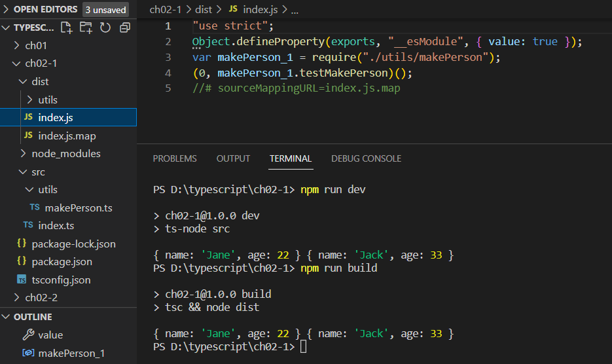Click the terminal cursor at the last prompt
This screenshot has height=364, width=612.
tap(303, 346)
